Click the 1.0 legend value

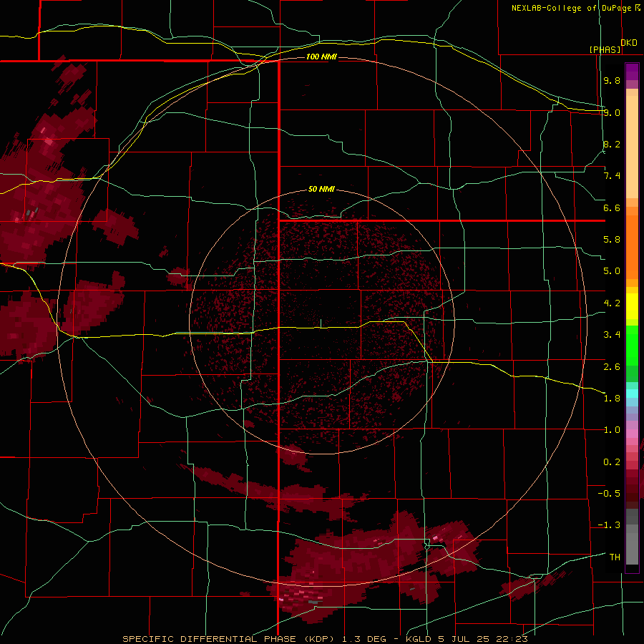point(612,430)
